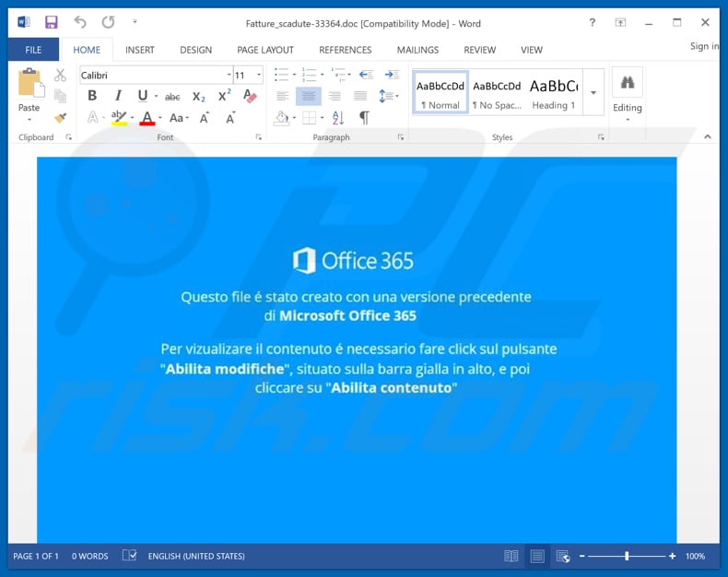The height and width of the screenshot is (577, 728).
Task: Open the font size dropdown
Action: click(259, 75)
